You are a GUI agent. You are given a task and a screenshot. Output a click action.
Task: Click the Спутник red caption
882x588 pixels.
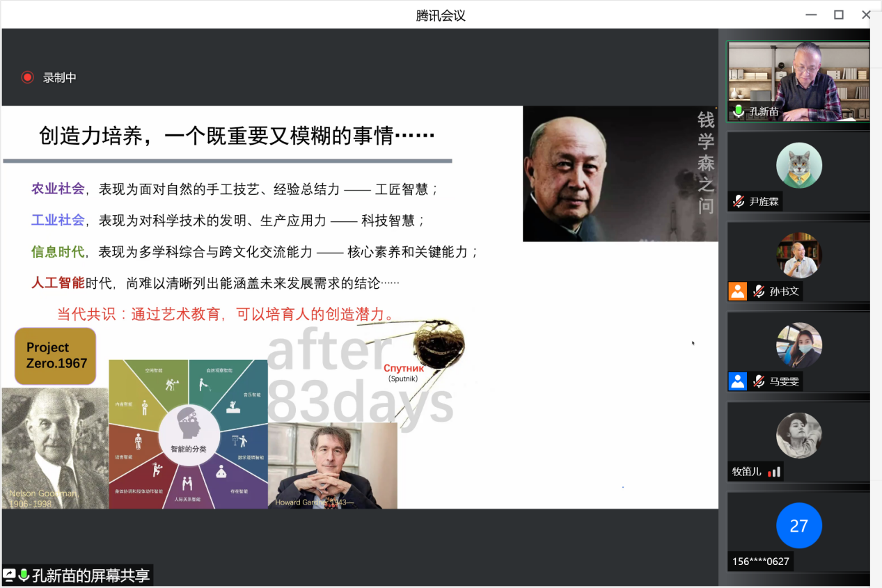coord(403,368)
